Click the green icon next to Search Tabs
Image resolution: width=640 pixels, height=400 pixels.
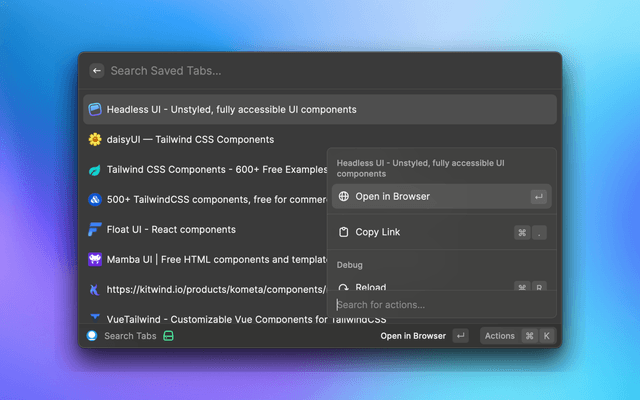pos(169,336)
